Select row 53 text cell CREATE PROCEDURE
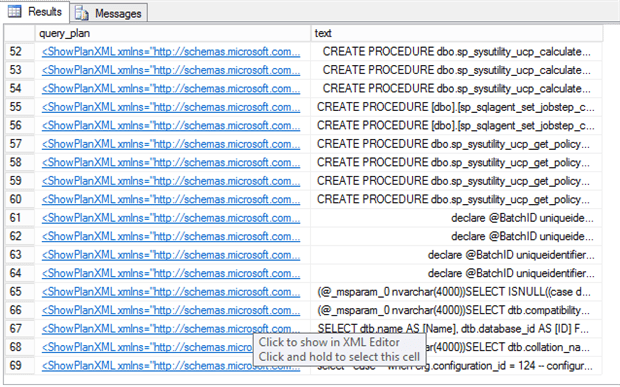 pyautogui.click(x=457, y=70)
